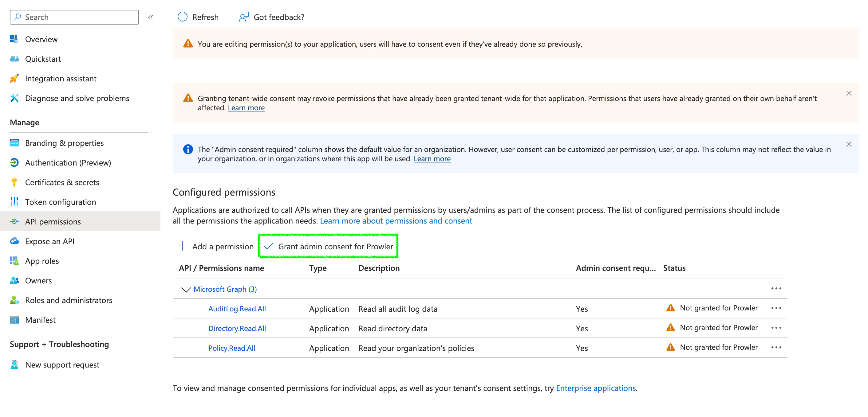Select the Expose an API icon

click(x=14, y=241)
